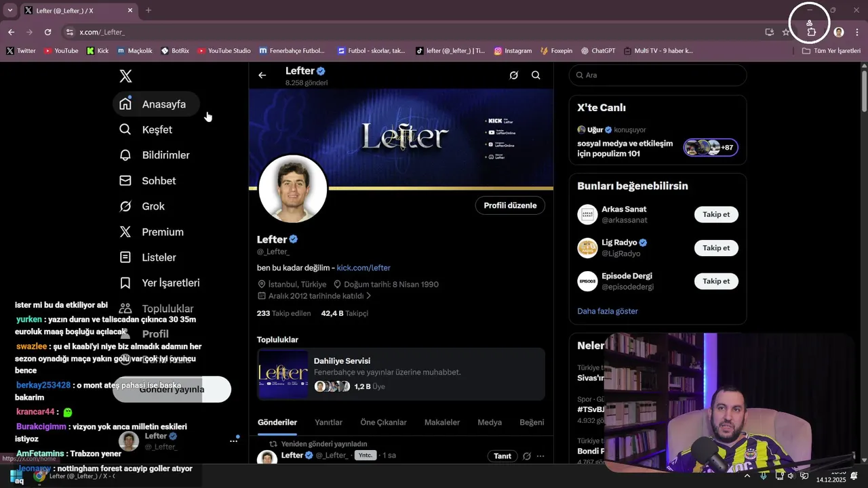Open the 42,4 B Takipçi list

tap(344, 313)
